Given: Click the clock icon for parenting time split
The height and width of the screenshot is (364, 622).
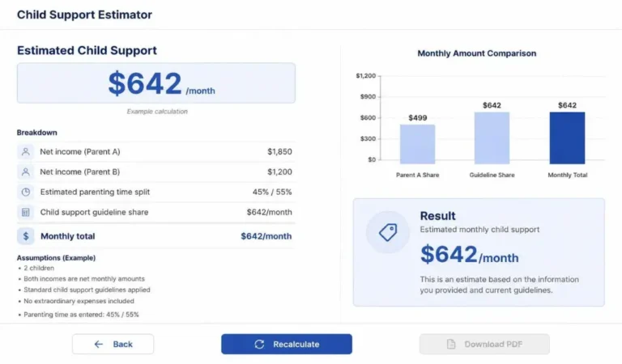Looking at the screenshot, I should (26, 192).
